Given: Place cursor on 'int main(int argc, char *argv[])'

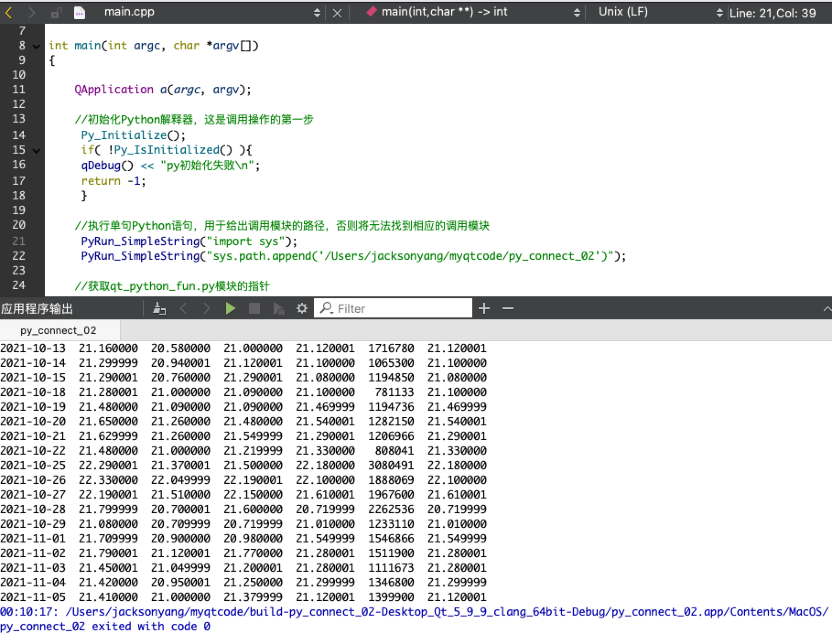Looking at the screenshot, I should click(154, 46).
